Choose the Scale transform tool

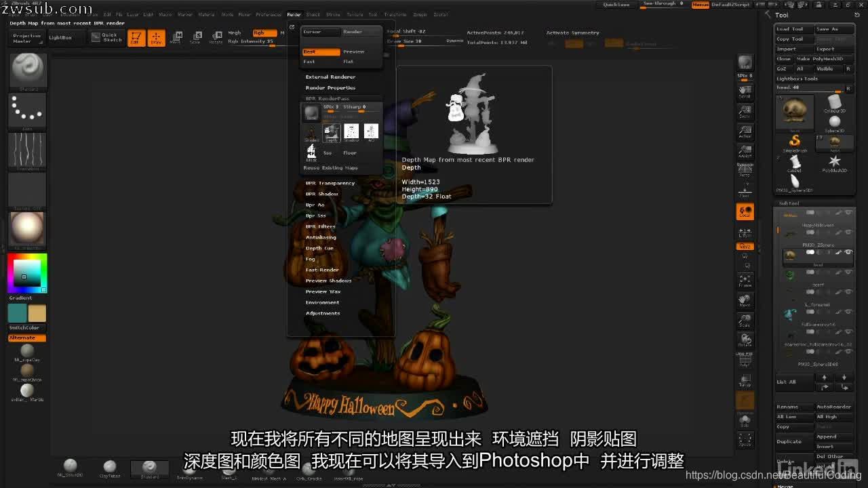point(195,37)
